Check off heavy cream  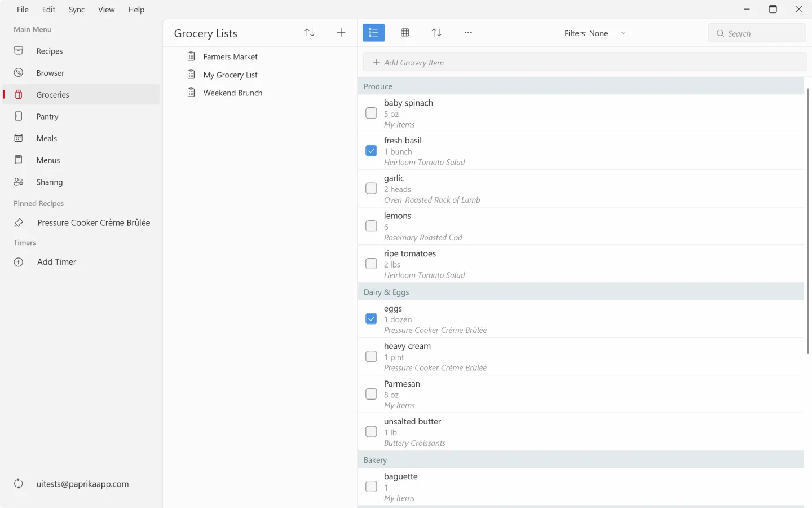pyautogui.click(x=371, y=356)
